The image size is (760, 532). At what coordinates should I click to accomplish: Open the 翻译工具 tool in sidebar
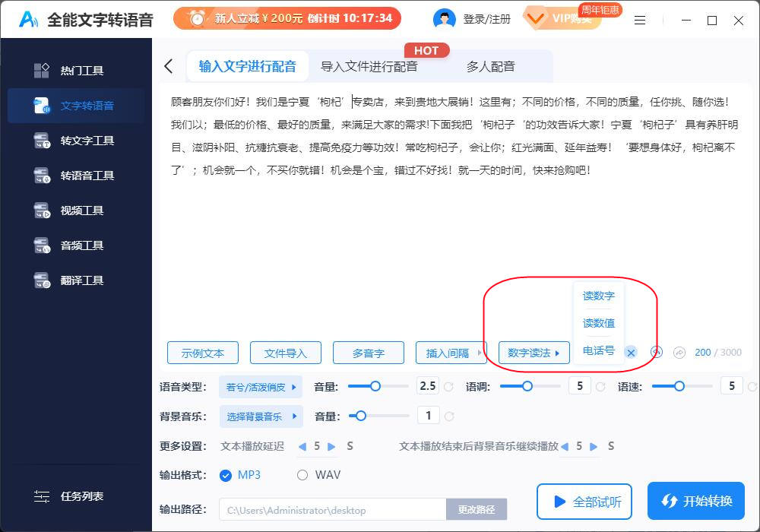point(76,280)
